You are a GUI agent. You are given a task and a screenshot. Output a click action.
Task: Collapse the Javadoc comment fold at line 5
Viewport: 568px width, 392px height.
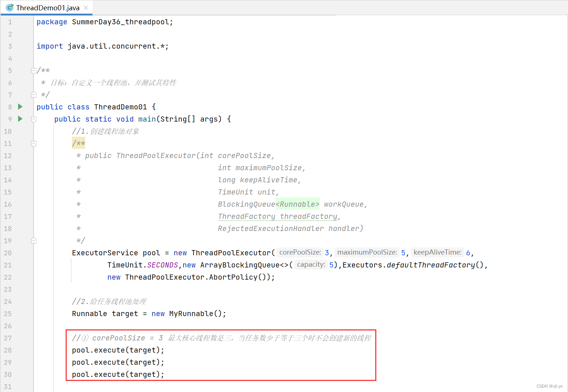34,70
